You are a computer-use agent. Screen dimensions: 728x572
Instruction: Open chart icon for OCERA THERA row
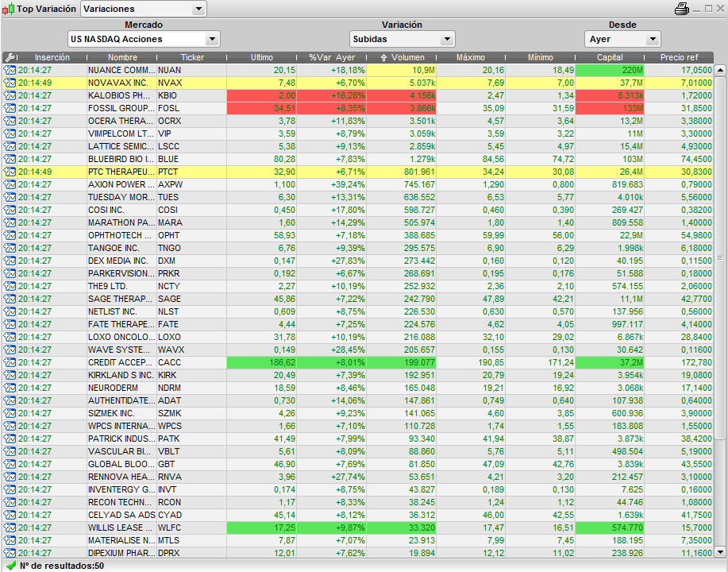[10, 121]
